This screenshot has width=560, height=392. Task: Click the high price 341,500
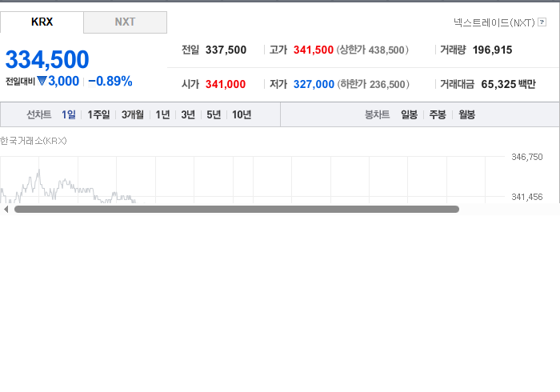coord(314,50)
